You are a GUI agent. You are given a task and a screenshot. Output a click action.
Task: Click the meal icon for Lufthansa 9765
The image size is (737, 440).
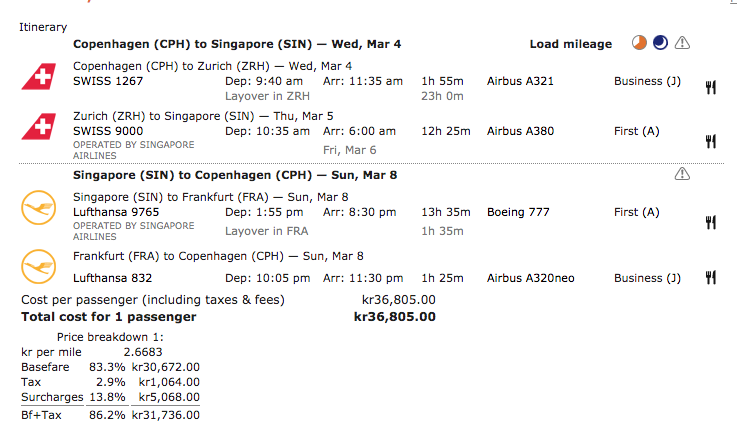pyautogui.click(x=711, y=222)
